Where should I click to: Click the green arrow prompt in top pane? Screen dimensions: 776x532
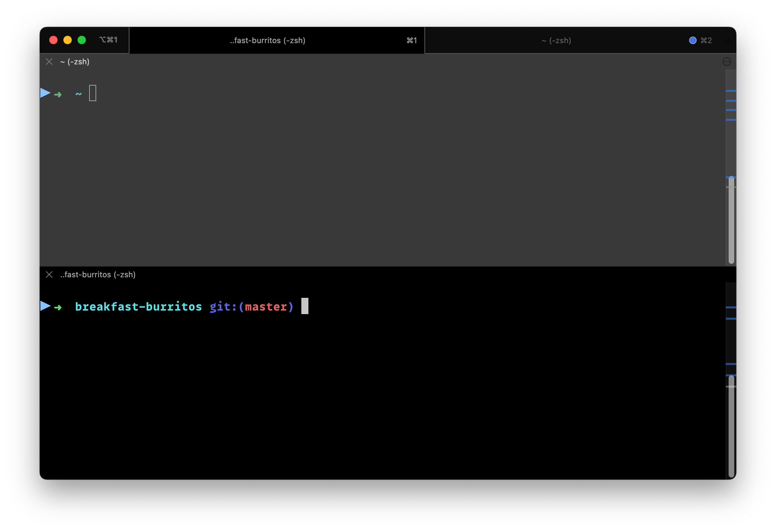58,94
